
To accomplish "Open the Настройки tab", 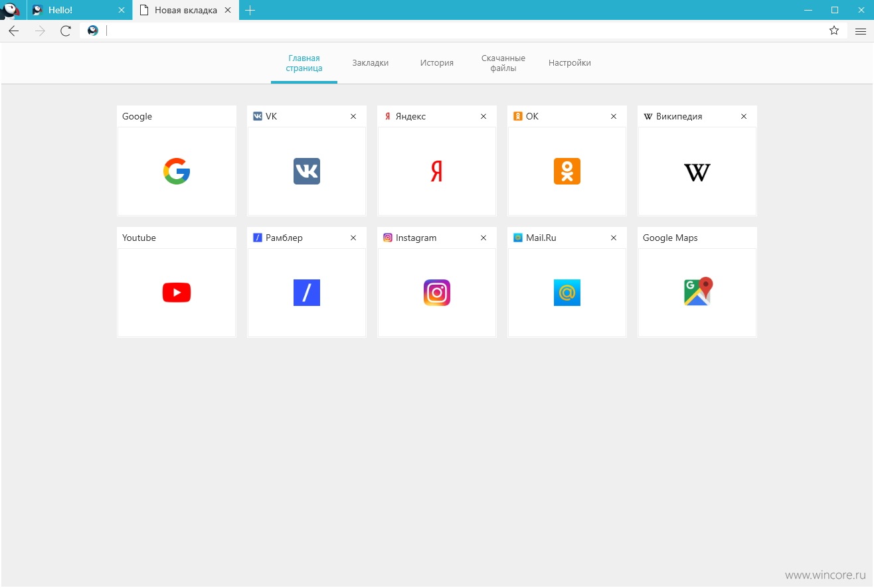I will (570, 63).
